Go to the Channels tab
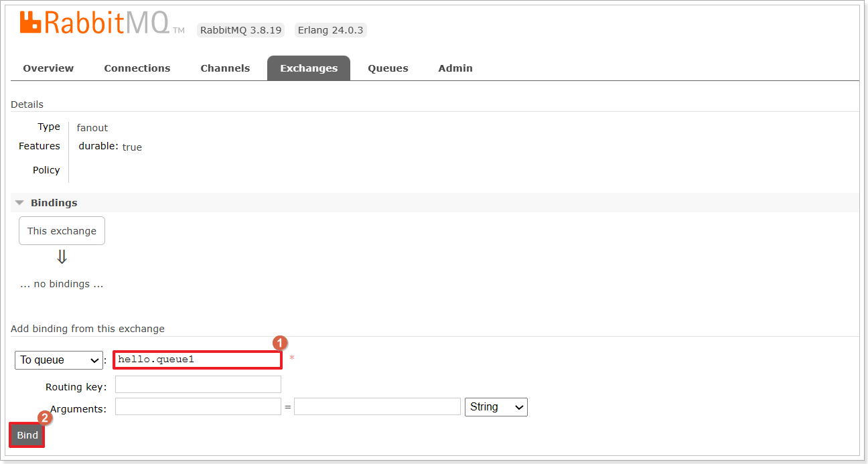 coord(225,68)
